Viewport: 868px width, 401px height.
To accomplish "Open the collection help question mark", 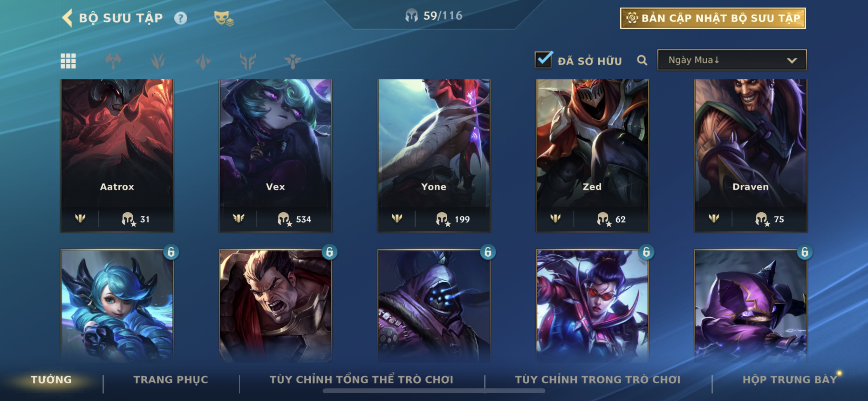I will [x=181, y=18].
